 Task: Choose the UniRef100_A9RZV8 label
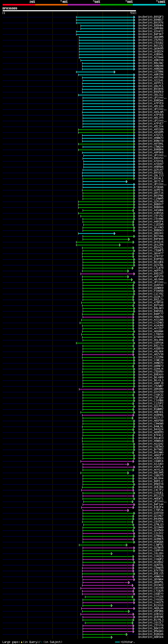151,60
